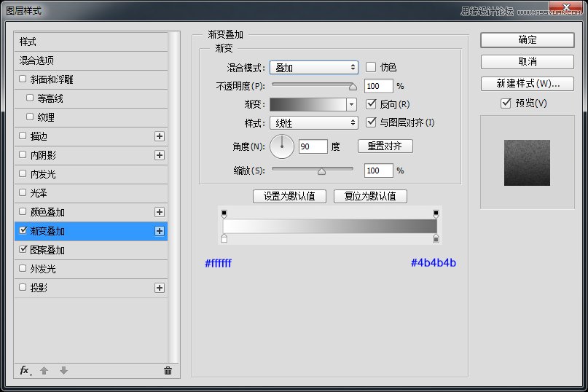
Task: Toggle 预览(V) preview checkbox
Action: coord(506,103)
